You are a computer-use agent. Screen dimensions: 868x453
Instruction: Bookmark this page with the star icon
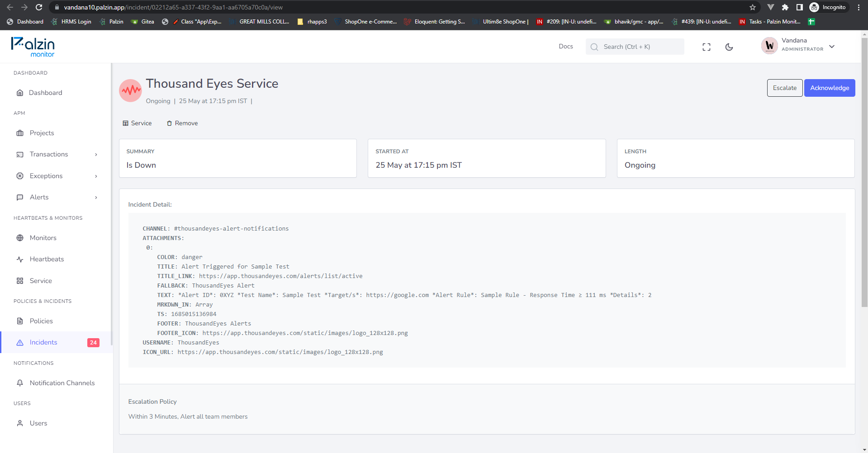[x=753, y=7]
